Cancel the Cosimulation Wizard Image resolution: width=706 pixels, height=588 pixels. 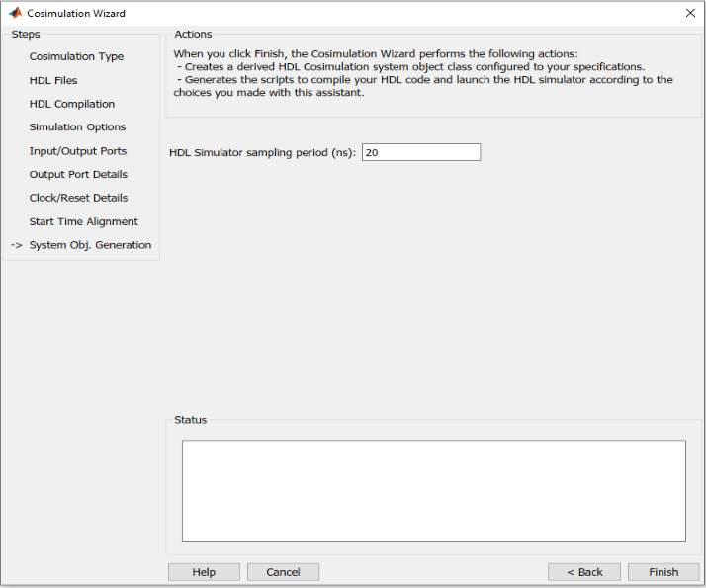(x=283, y=572)
